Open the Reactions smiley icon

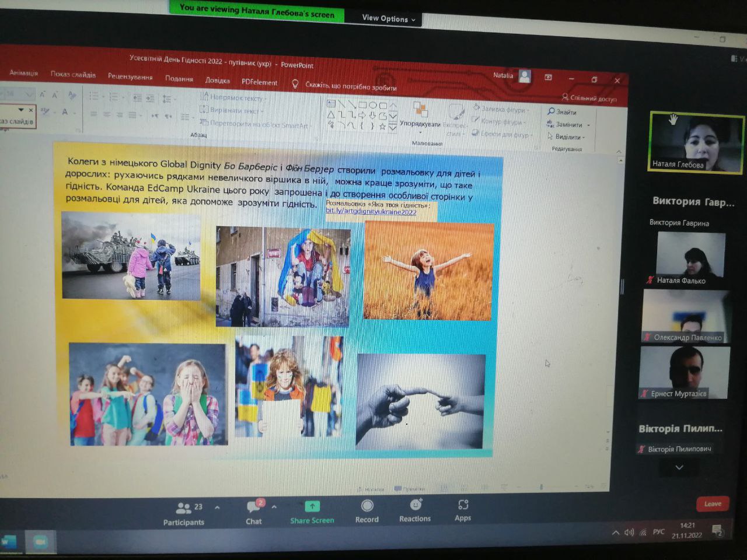click(x=416, y=505)
